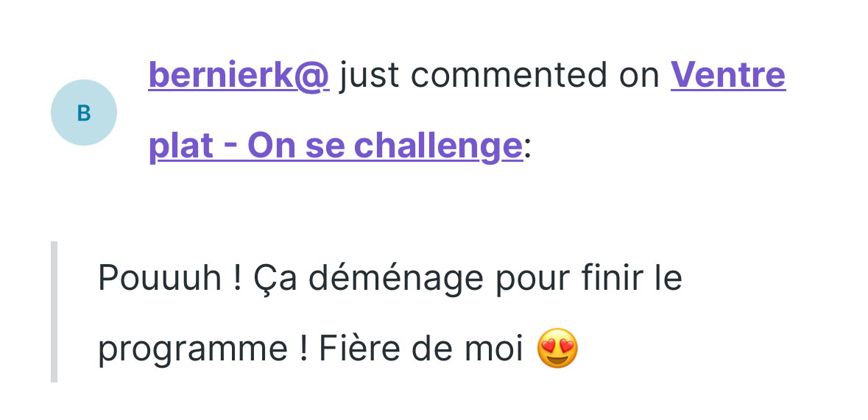Screen dimensions: 868x420
Task: Click the grey quote bar beside comment
Action: tap(54, 312)
